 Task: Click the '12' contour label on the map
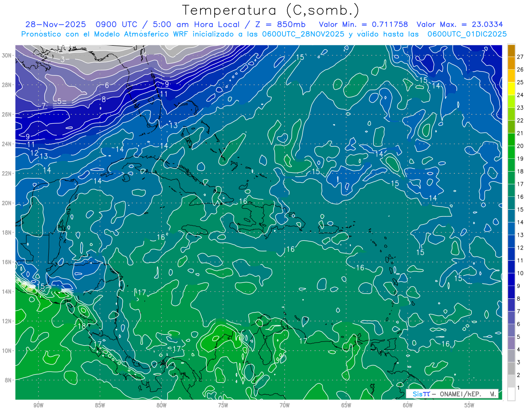click(x=35, y=153)
